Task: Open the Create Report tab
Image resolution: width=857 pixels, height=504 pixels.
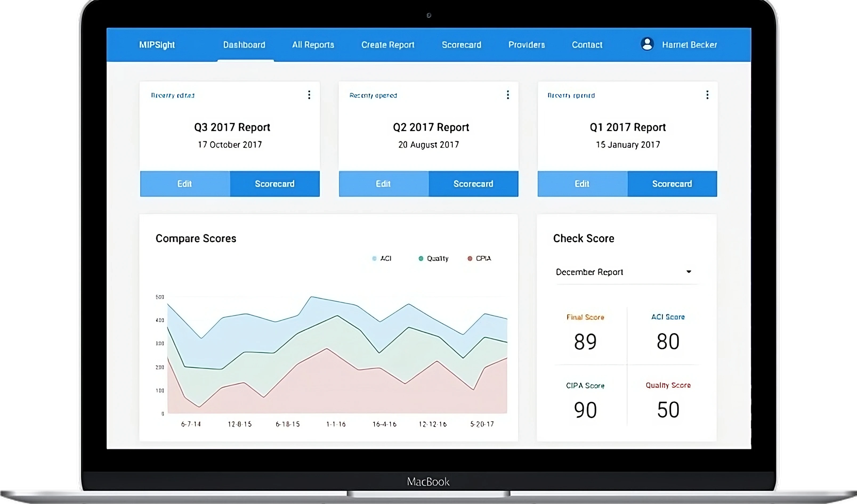Action: click(x=388, y=44)
